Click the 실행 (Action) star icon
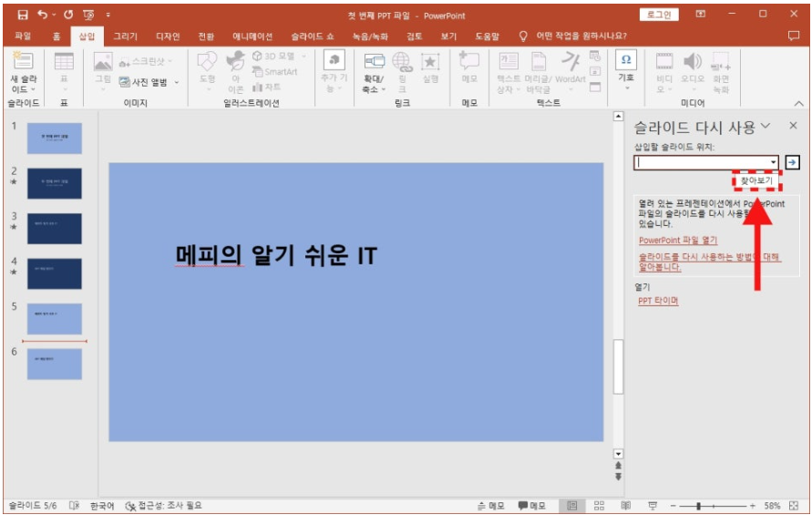Viewport: 812px width, 515px height. [430, 62]
